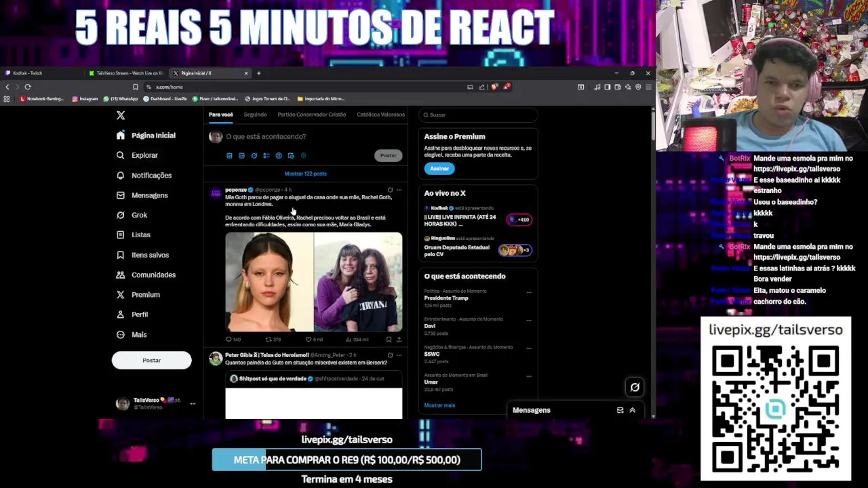Screen dimensions: 868x488
Task: Click the white Postar button in sidebar
Action: [151, 360]
